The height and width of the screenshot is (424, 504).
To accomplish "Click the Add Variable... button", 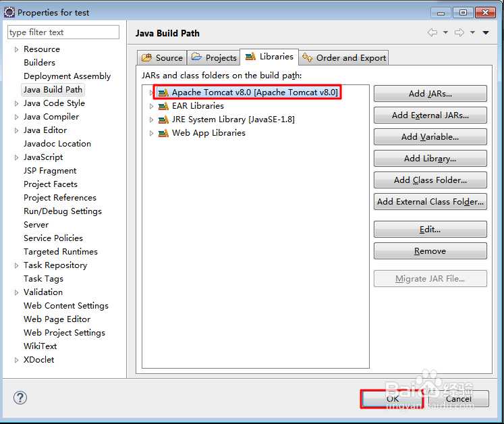I will (430, 137).
